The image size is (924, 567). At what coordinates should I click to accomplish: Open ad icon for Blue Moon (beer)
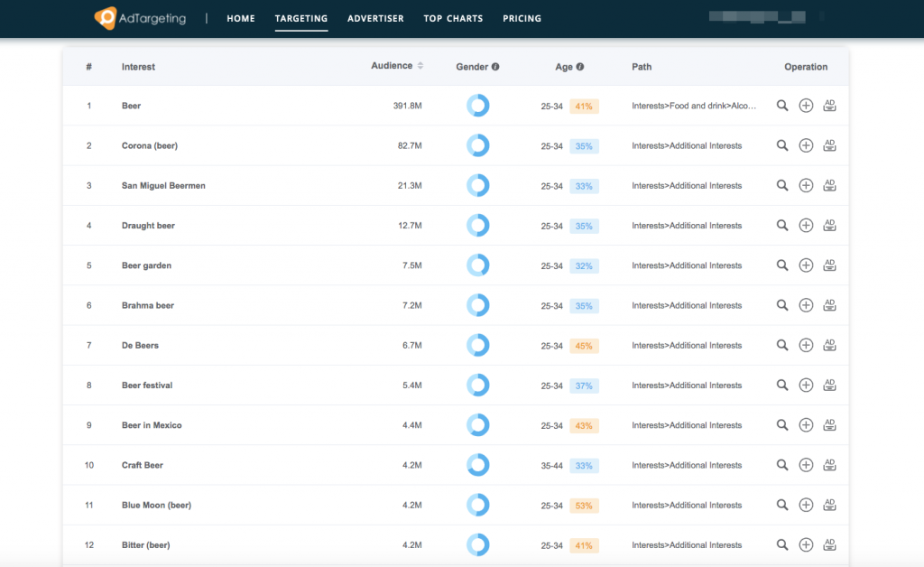(x=829, y=505)
